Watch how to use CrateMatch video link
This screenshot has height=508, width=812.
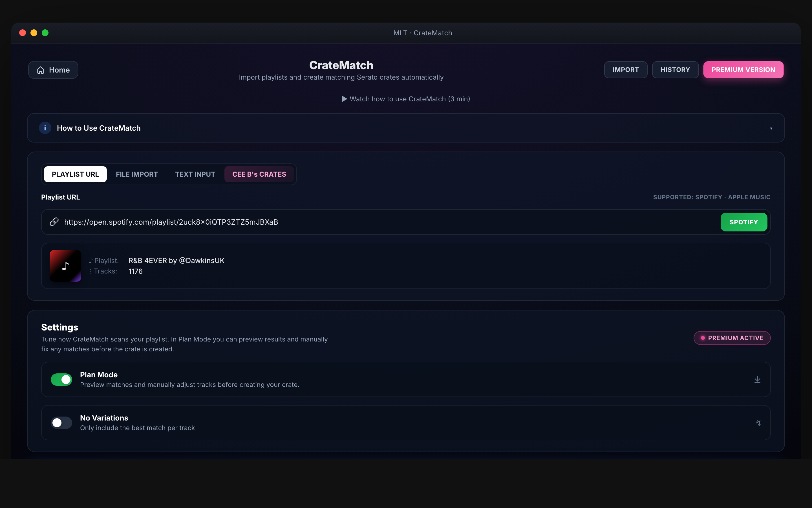406,99
